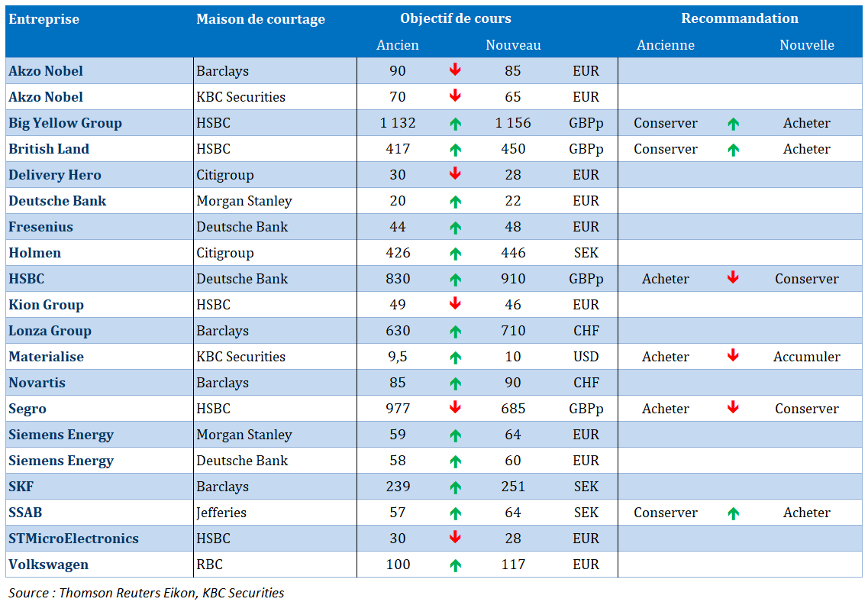The width and height of the screenshot is (868, 602).
Task: Click the green arrow in the Siemens Energy Deutsche Bank row
Action: (x=455, y=461)
